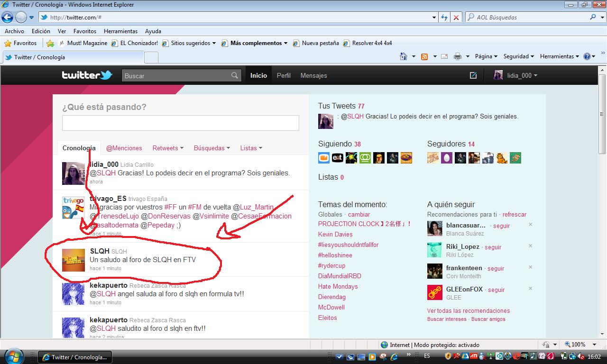Expand the Listas dropdown tab
This screenshot has height=364, width=607.
[x=251, y=148]
